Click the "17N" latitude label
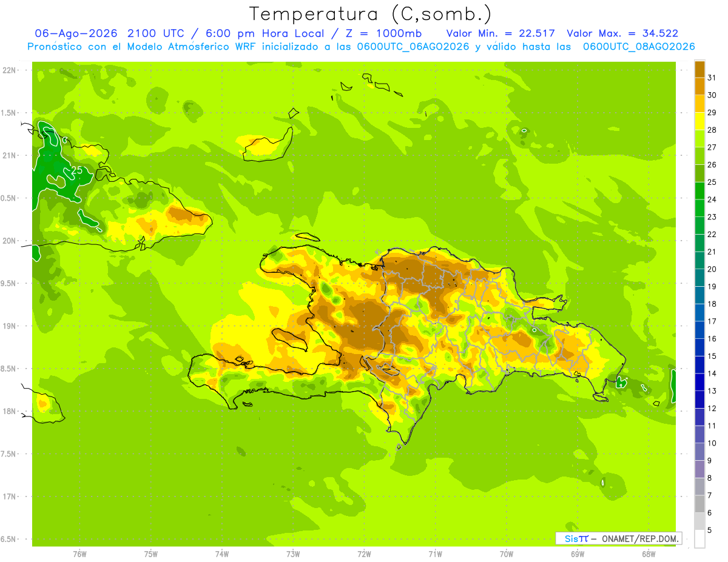 tap(9, 497)
